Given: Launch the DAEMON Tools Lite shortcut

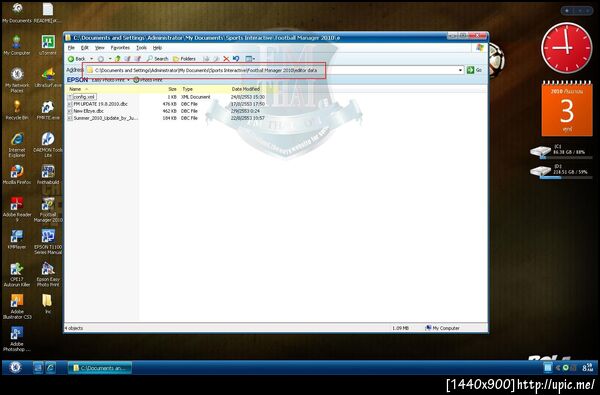Looking at the screenshot, I should [x=48, y=145].
